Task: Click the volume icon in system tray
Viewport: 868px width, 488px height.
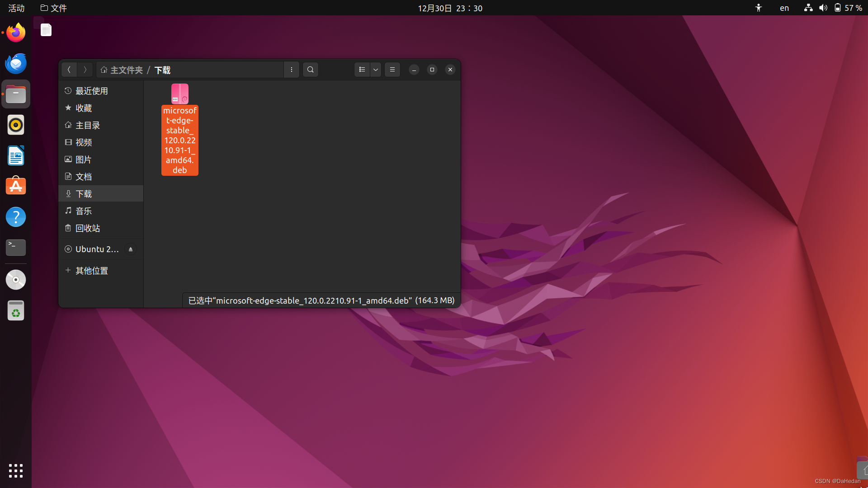Action: tap(823, 8)
